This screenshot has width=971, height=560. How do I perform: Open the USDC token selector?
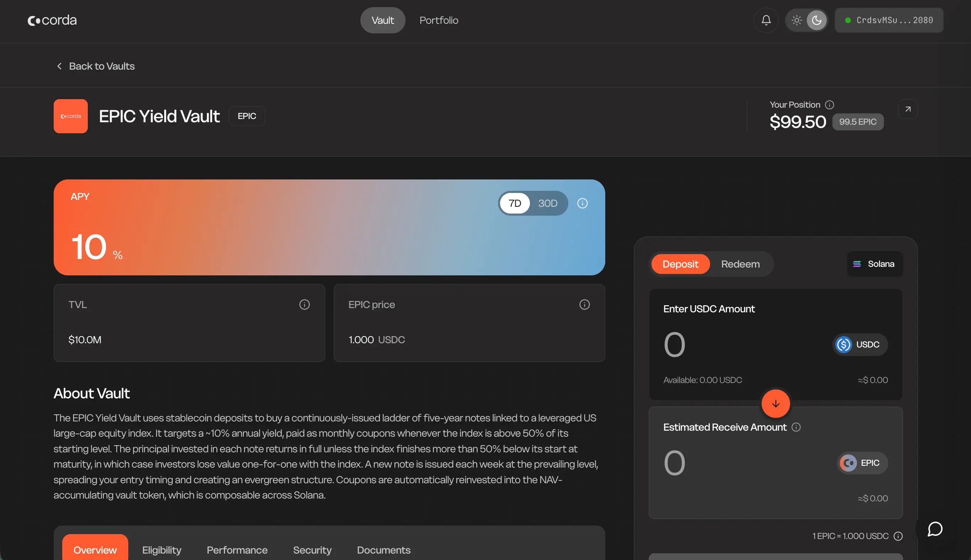860,345
